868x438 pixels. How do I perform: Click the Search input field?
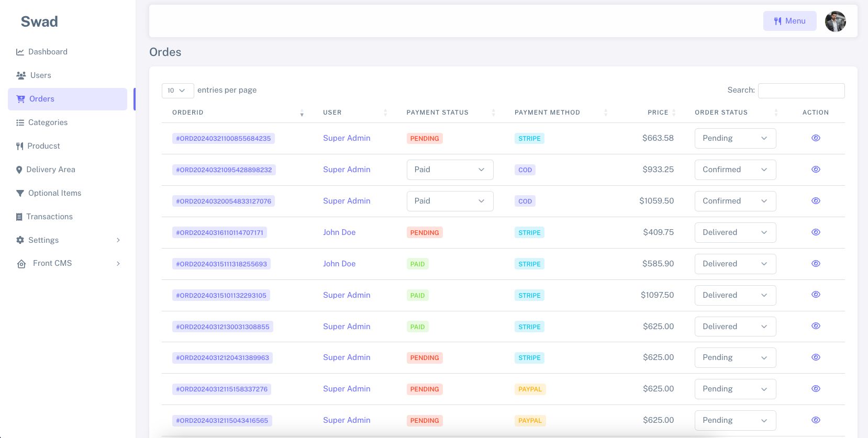click(x=800, y=91)
